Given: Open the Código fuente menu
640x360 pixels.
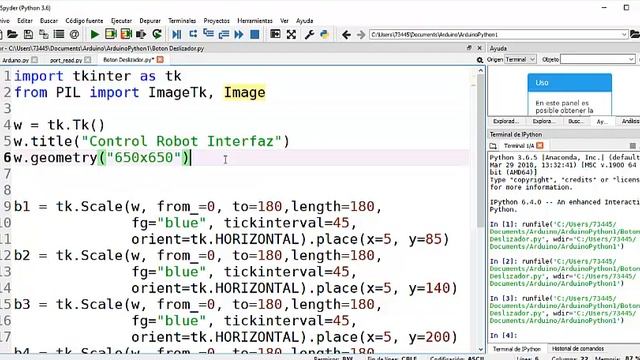Looking at the screenshot, I should 84,20.
